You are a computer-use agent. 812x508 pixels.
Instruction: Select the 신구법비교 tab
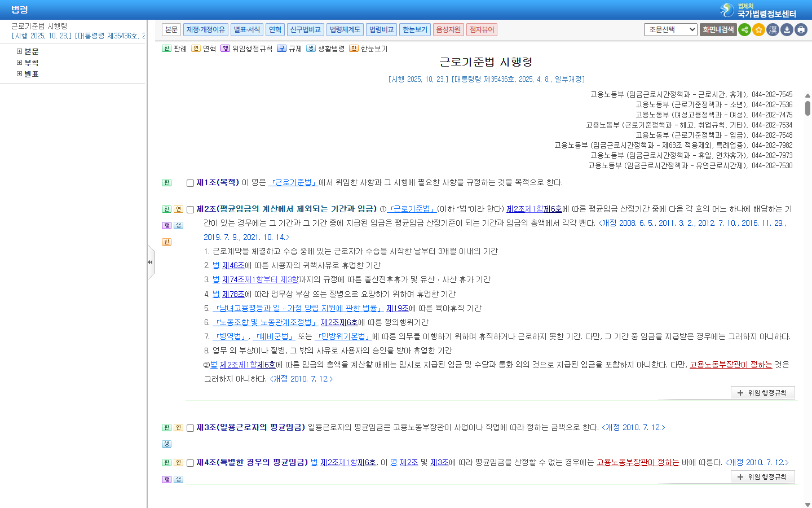tap(306, 30)
